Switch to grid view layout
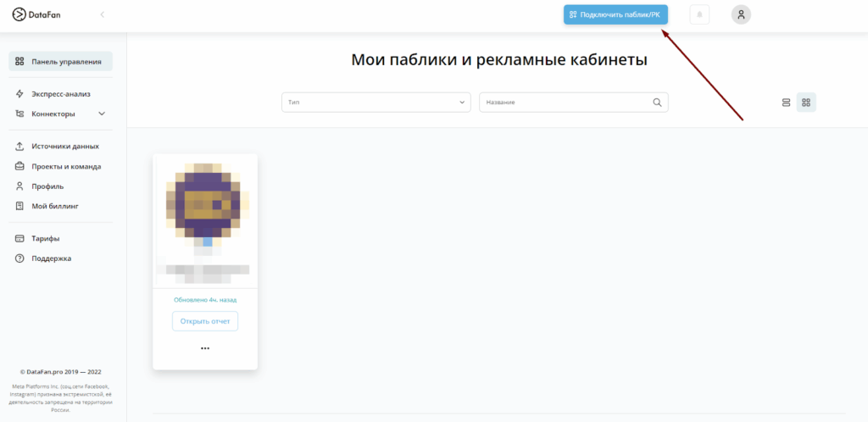 coord(806,103)
